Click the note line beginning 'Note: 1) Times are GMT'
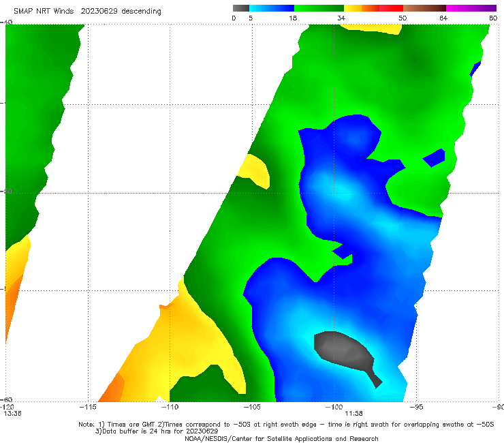 286,425
